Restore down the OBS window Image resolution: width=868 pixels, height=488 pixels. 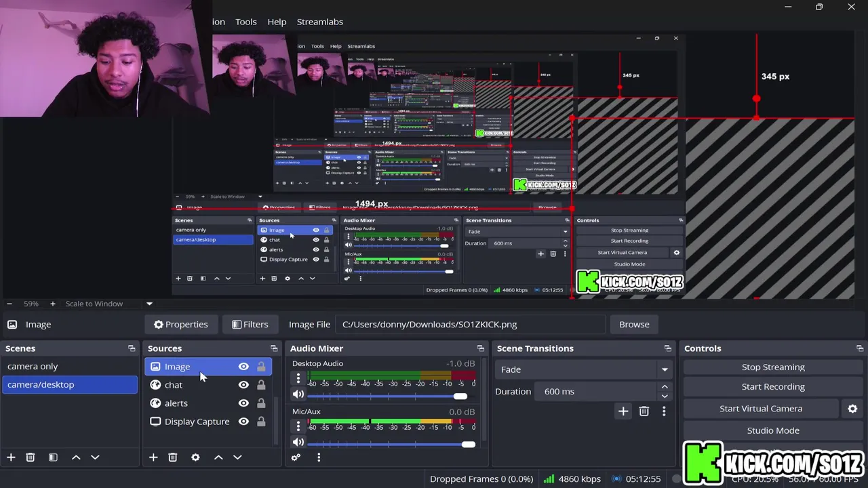pos(819,7)
